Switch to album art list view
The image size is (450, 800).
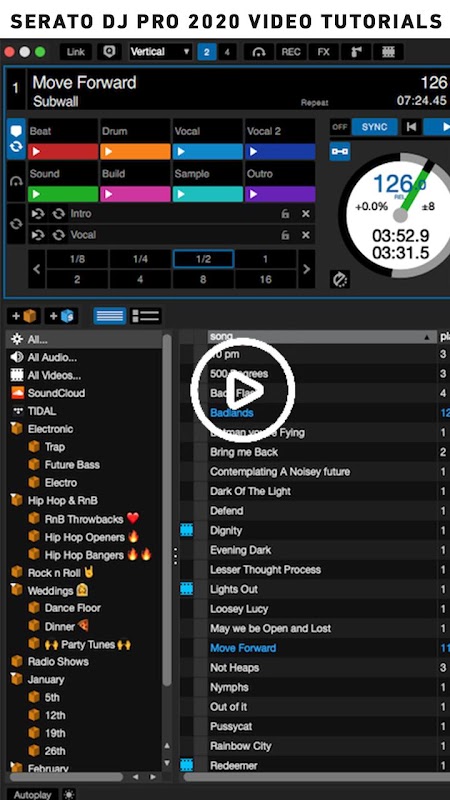pyautogui.click(x=146, y=316)
